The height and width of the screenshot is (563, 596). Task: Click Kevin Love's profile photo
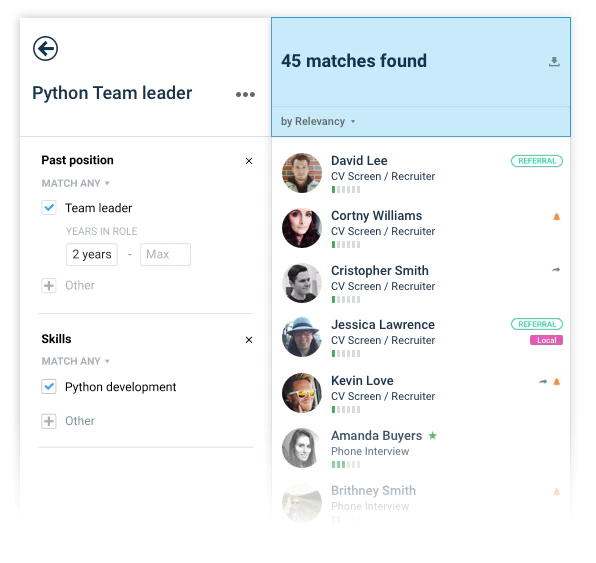[302, 393]
